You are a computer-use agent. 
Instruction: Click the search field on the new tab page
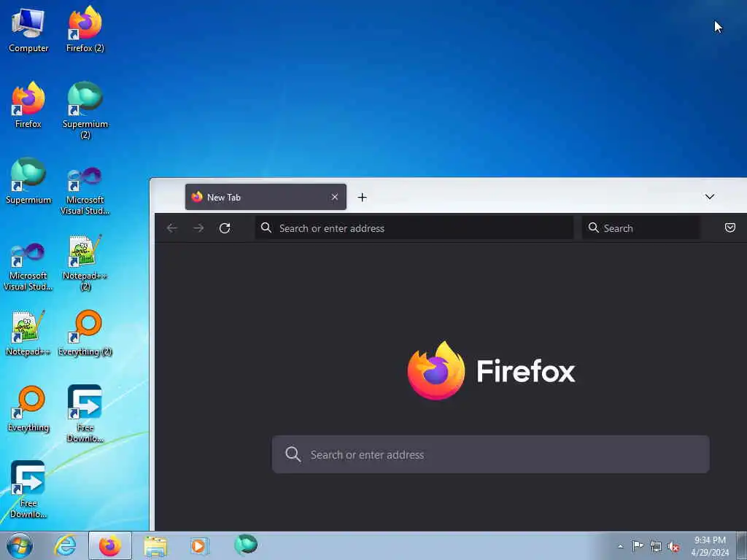click(x=490, y=454)
